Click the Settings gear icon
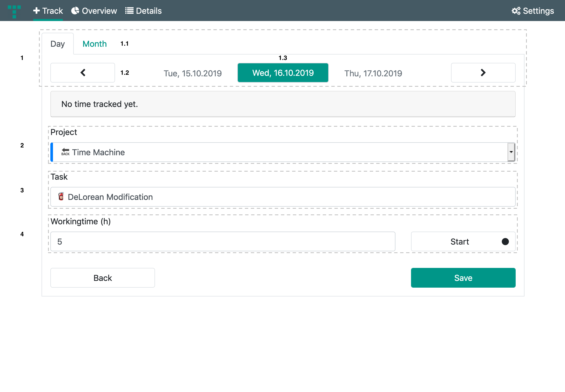The image size is (565, 392). [516, 11]
